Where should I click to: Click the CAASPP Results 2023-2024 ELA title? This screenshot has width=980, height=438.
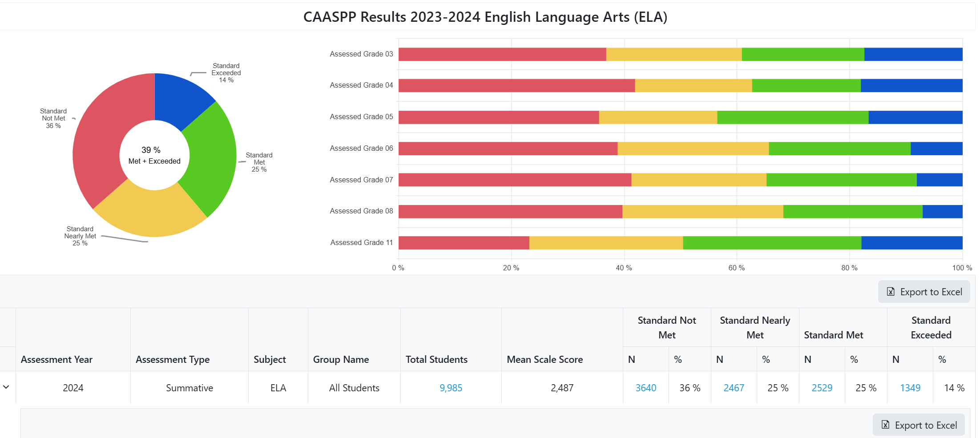coord(485,17)
